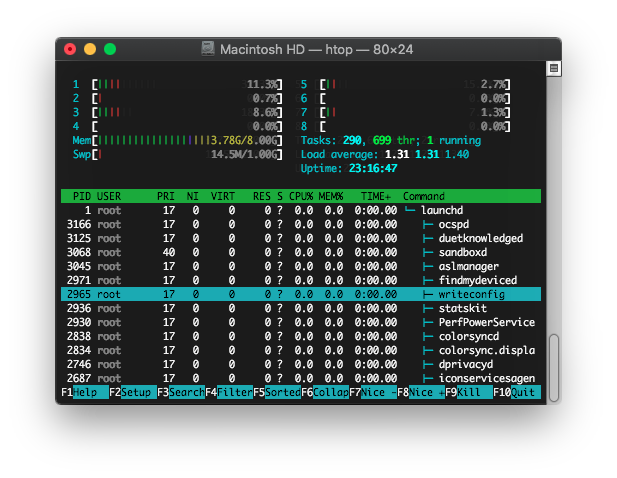Click the S state column header
The height and width of the screenshot is (478, 617).
click(x=279, y=196)
